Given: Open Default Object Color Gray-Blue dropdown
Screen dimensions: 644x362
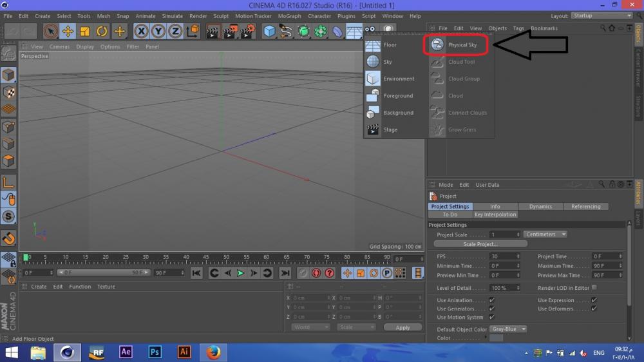Looking at the screenshot, I should (x=509, y=329).
